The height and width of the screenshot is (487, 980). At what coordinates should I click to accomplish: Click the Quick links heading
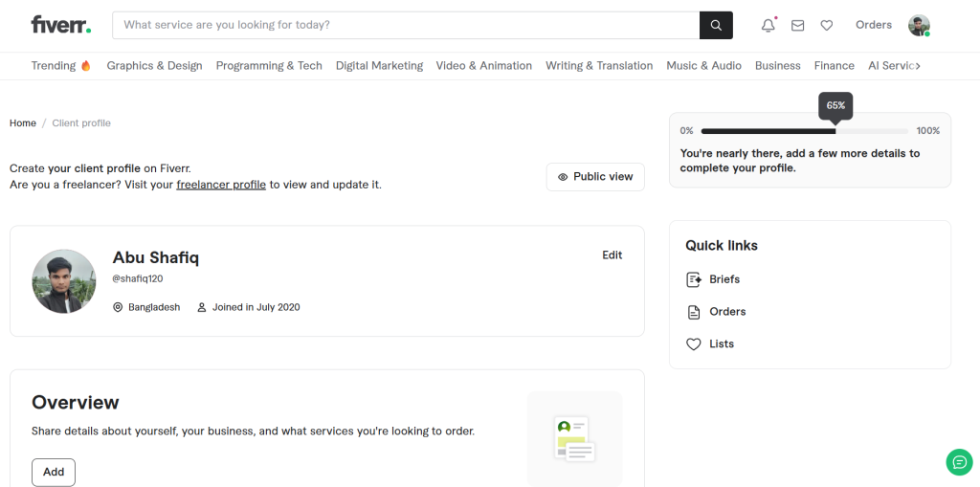722,246
